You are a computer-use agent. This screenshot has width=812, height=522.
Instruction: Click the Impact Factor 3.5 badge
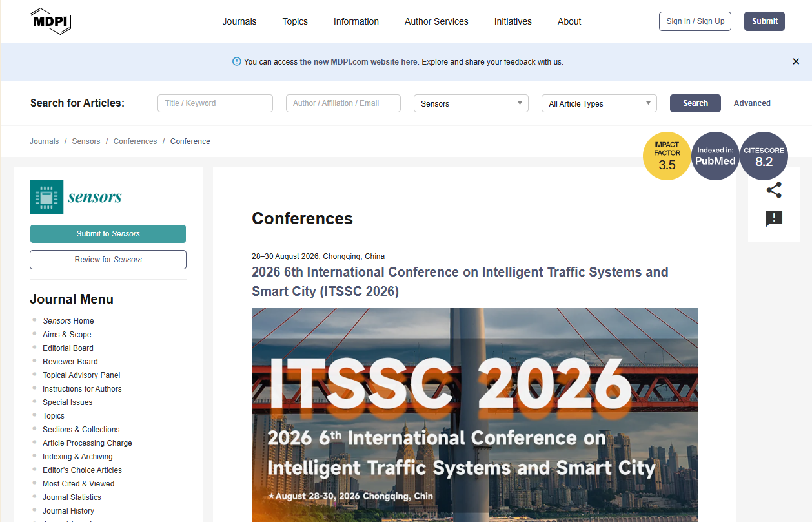[667, 156]
